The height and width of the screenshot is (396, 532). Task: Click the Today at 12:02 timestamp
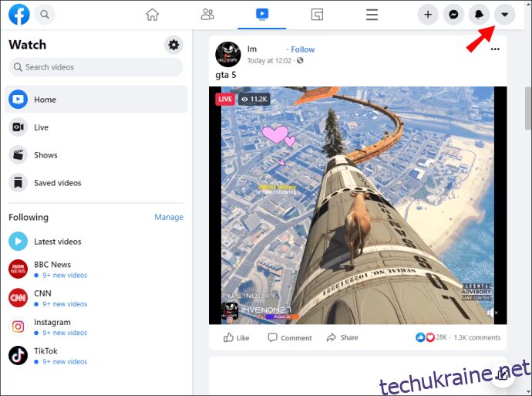pos(269,61)
